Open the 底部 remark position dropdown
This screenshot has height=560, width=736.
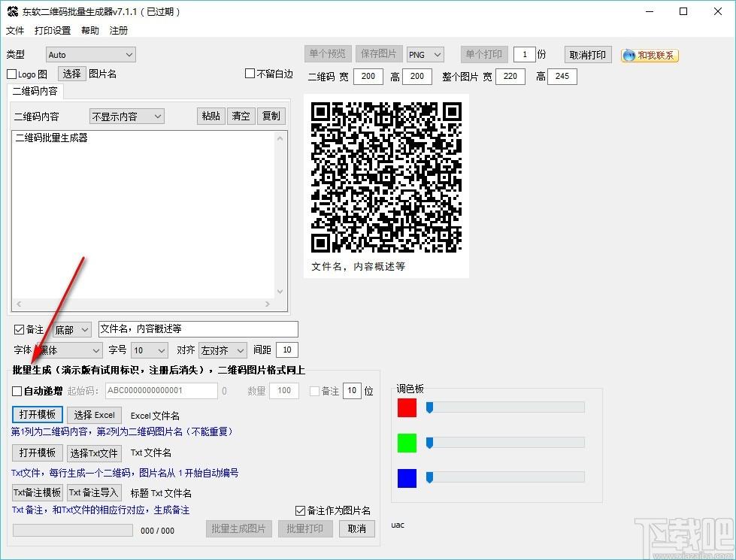72,329
